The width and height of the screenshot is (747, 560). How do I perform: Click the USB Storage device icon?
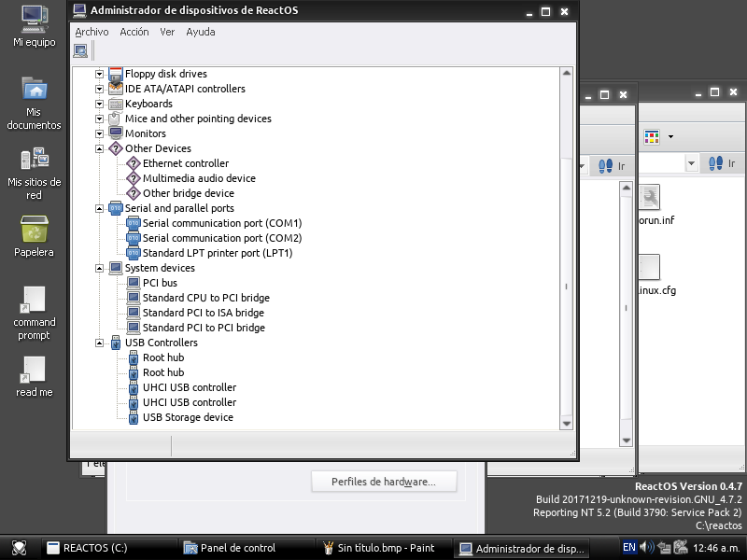134,417
